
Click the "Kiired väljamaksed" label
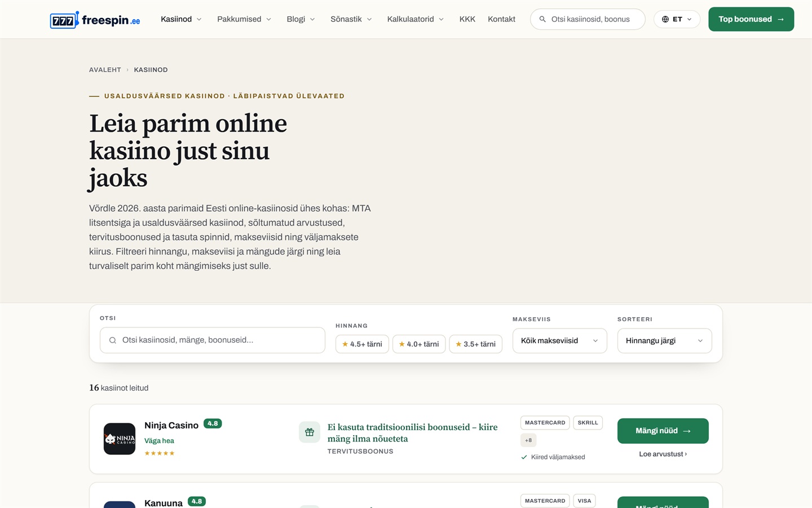pos(558,457)
